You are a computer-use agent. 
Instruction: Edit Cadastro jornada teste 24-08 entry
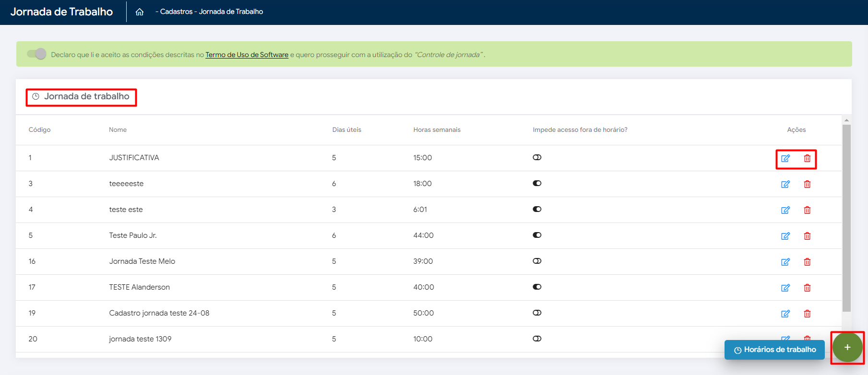coord(785,314)
